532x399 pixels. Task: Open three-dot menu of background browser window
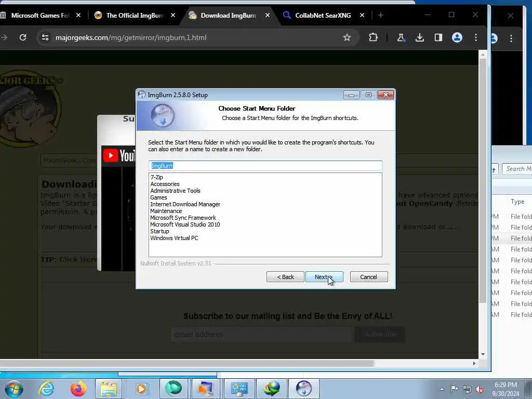pos(511,38)
